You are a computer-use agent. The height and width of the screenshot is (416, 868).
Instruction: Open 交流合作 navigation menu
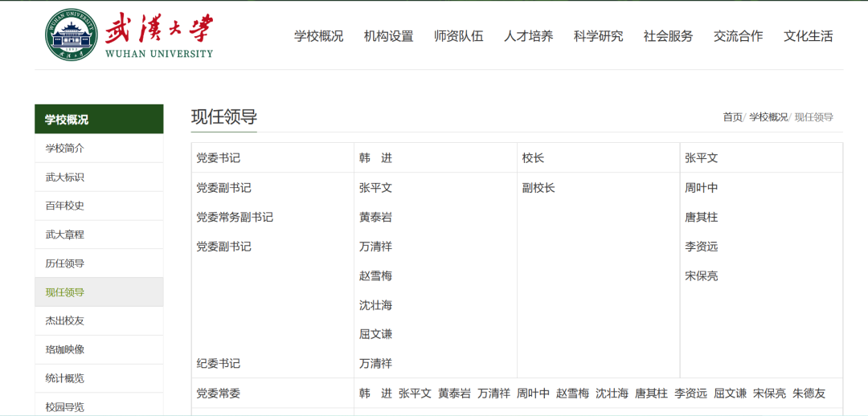pyautogui.click(x=738, y=36)
